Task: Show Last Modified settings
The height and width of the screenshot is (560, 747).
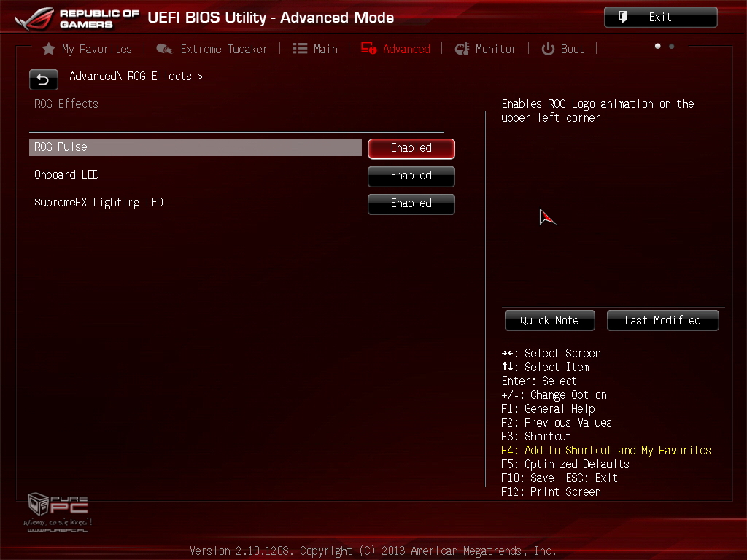Action: coord(662,321)
